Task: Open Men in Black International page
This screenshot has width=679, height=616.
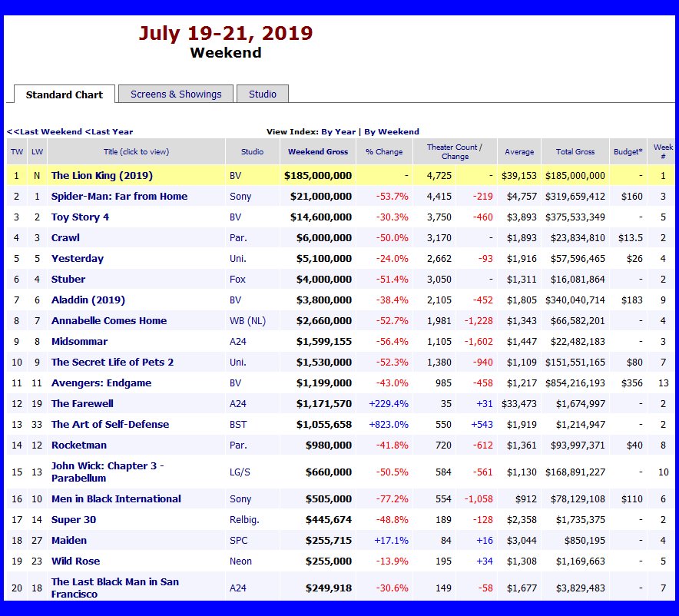Action: click(116, 498)
